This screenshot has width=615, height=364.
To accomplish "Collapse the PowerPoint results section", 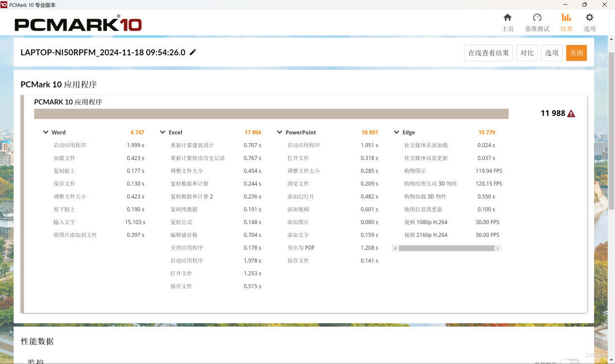I will pos(280,132).
